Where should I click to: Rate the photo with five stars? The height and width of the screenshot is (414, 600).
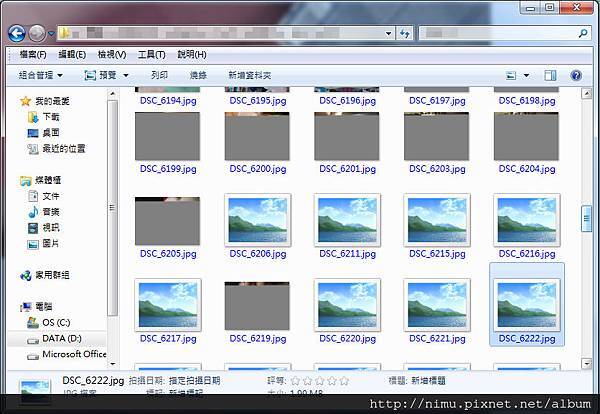tap(344, 381)
